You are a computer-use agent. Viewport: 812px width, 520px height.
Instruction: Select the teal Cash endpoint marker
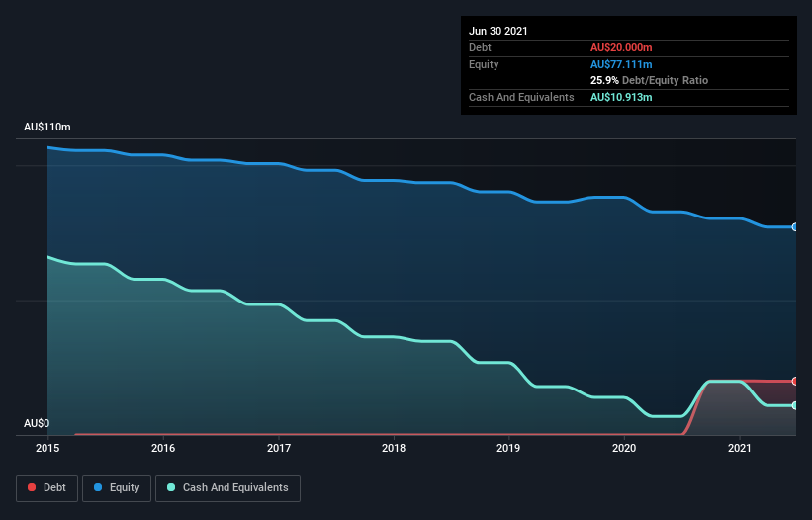point(794,405)
